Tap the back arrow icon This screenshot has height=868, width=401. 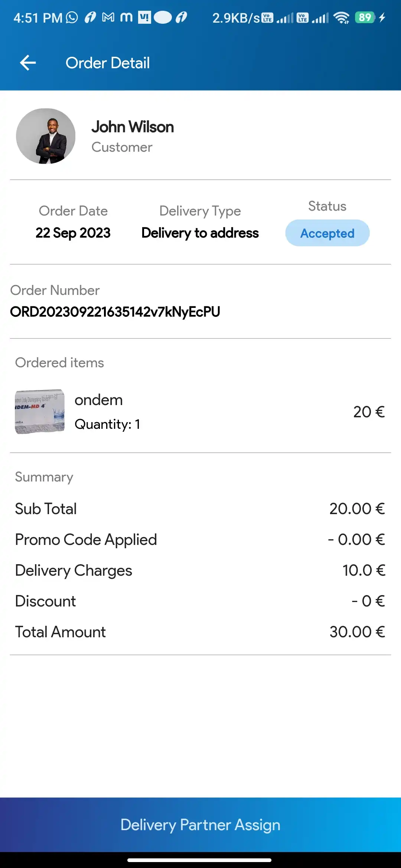(28, 63)
